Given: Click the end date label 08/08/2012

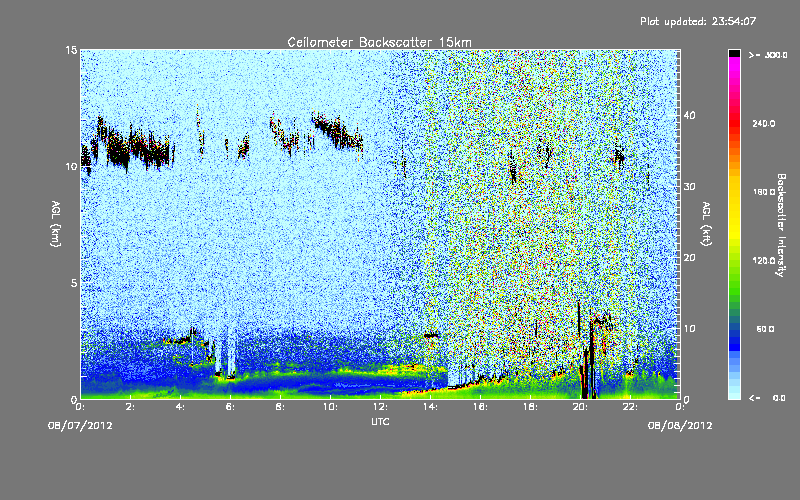Looking at the screenshot, I should pos(680,426).
